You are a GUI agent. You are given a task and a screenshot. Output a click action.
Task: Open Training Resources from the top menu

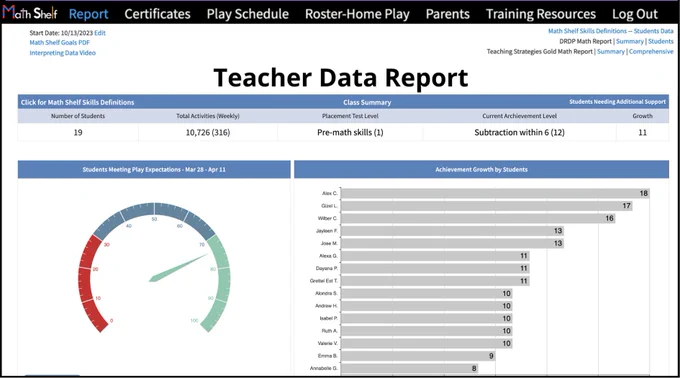point(541,14)
